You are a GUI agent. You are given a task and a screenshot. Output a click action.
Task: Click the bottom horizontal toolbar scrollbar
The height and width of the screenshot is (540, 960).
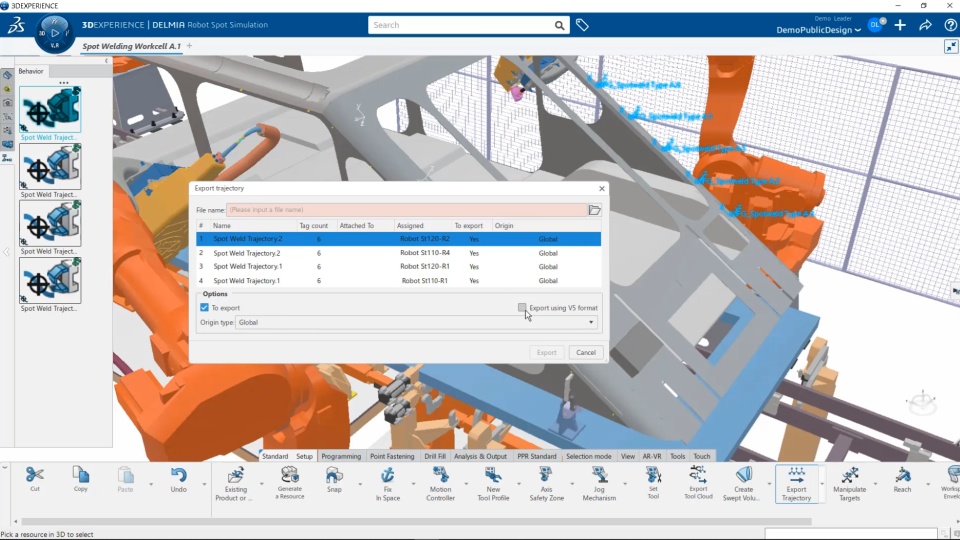pyautogui.click(x=416, y=522)
